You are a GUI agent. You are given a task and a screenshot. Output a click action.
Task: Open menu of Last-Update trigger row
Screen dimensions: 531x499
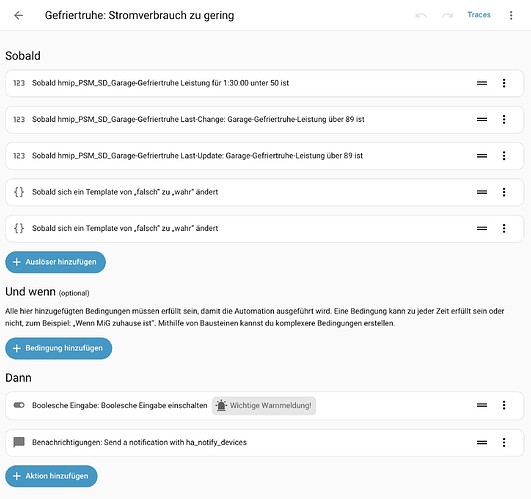[x=504, y=156]
